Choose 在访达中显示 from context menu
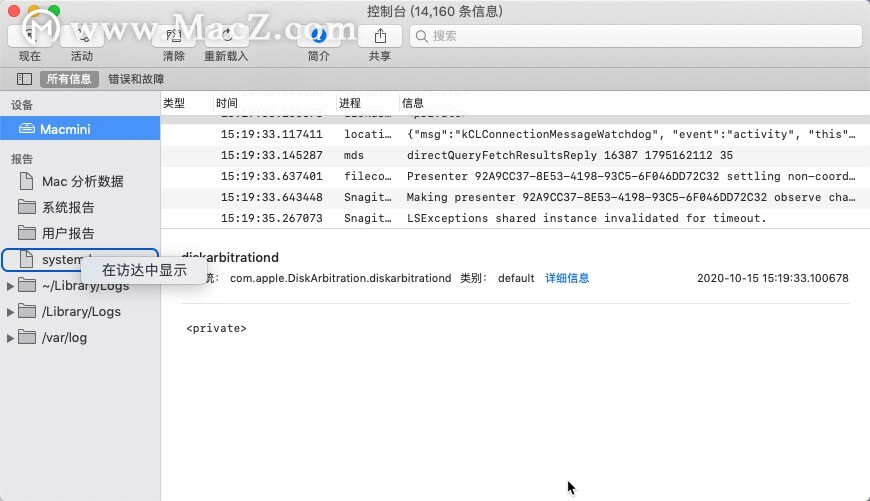 [x=144, y=270]
